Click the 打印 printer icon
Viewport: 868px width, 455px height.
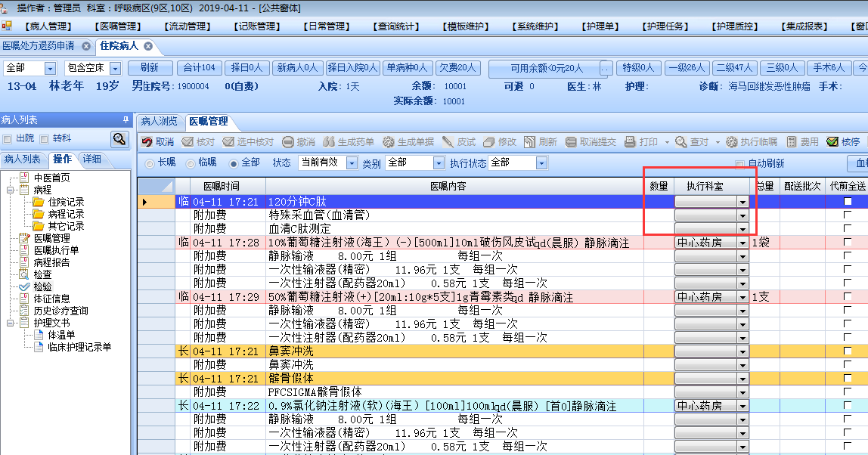[630, 142]
